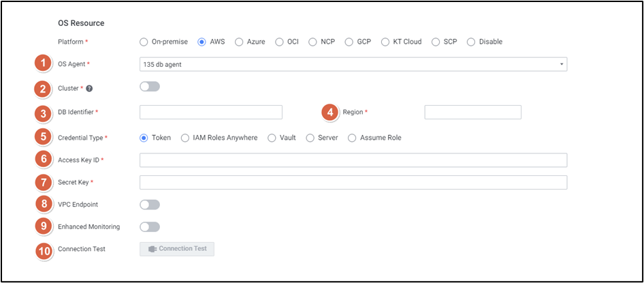Viewport: 644px width, 283px height.
Task: Click the Cluster help question mark icon
Action: point(90,88)
